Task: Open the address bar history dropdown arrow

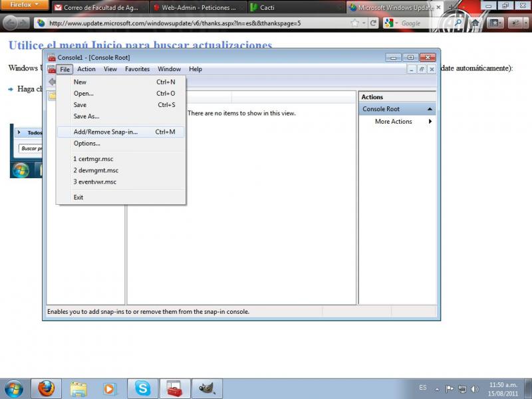Action: [x=364, y=23]
